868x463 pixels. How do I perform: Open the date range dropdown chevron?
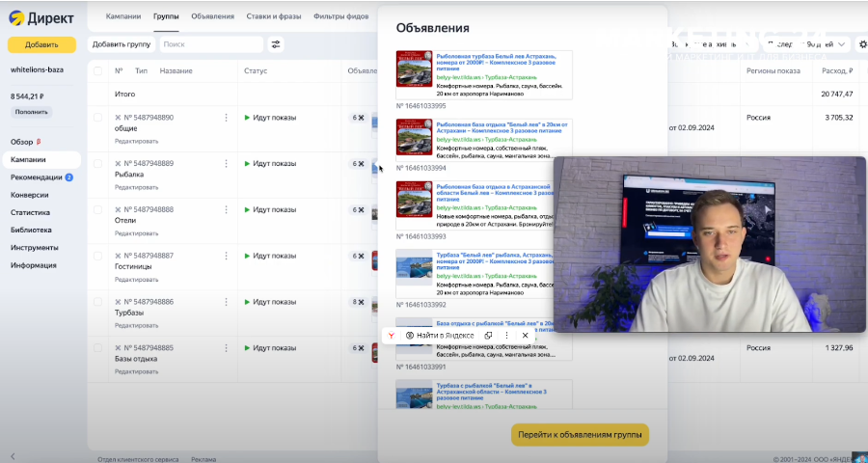842,44
